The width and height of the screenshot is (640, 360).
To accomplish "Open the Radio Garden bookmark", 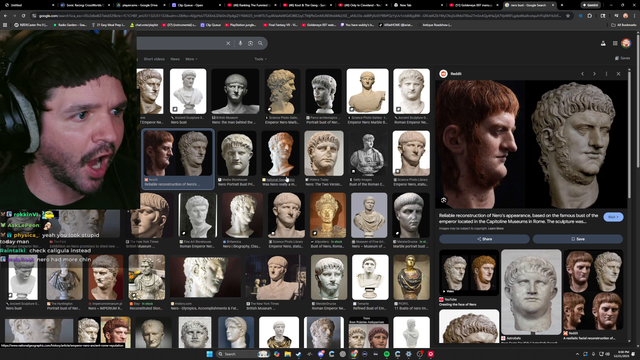I will 70,25.
